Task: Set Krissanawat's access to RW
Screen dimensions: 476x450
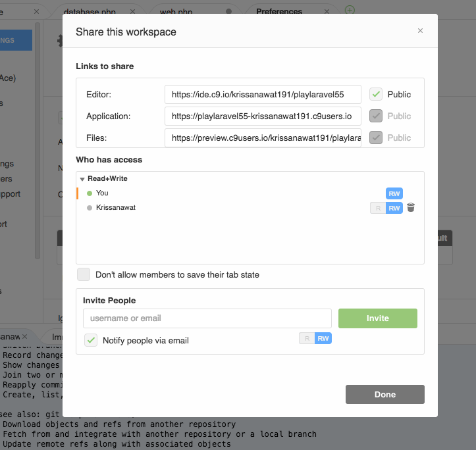Action: coord(394,208)
